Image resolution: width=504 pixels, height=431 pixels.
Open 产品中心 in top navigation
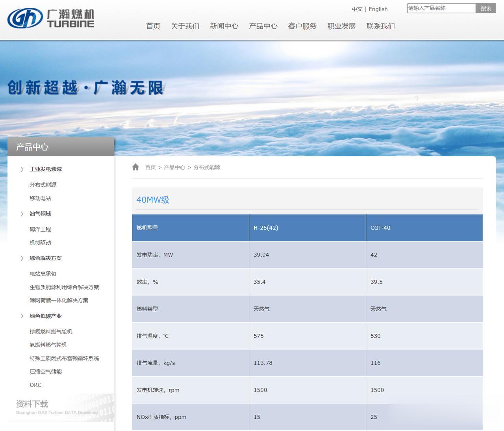click(263, 26)
